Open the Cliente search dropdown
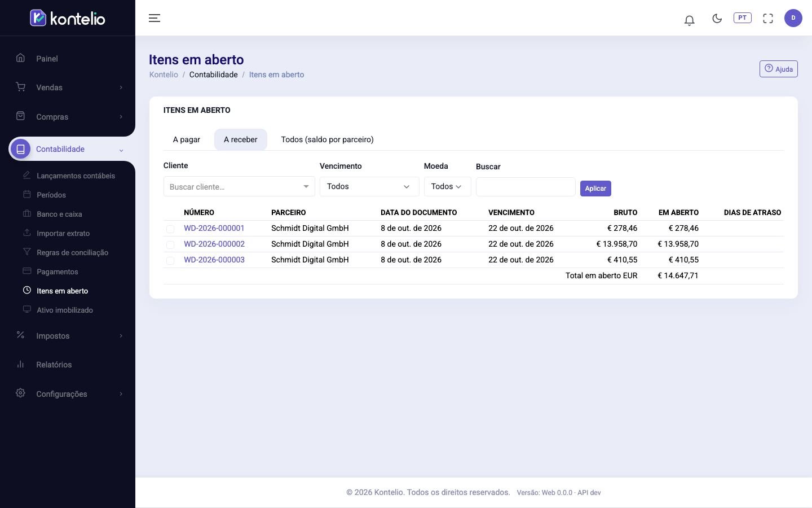This screenshot has width=812, height=508. pos(239,187)
